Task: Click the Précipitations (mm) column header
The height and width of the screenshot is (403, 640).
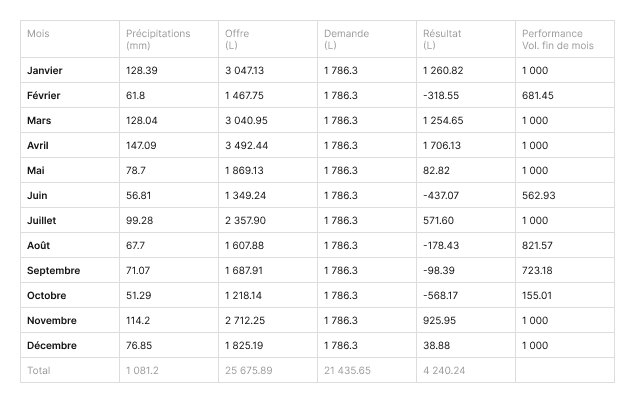Action: point(158,39)
